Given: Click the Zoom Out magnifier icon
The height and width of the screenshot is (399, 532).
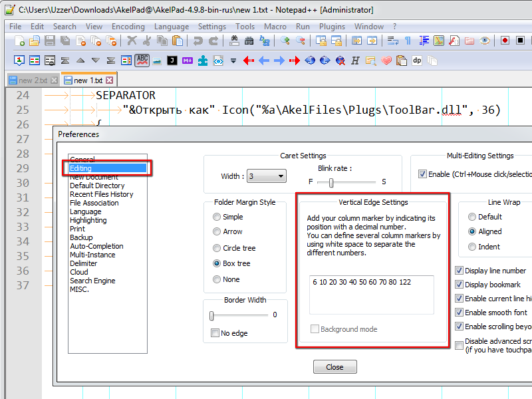Looking at the screenshot, I should (301, 41).
